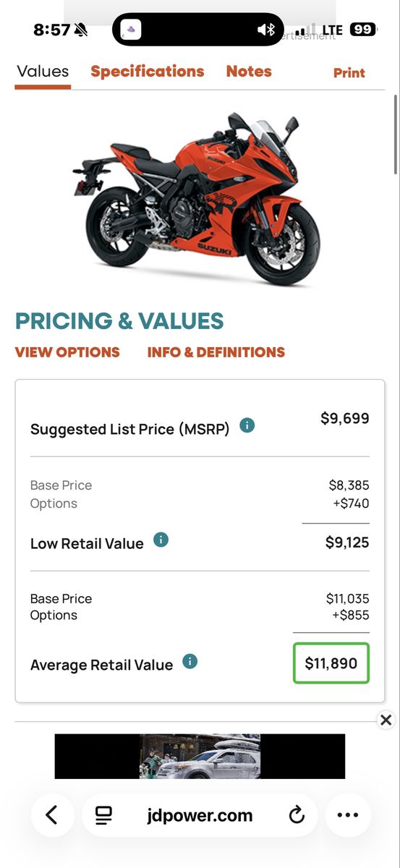400x868 pixels.
Task: Switch to the Specifications tab
Action: (x=148, y=72)
